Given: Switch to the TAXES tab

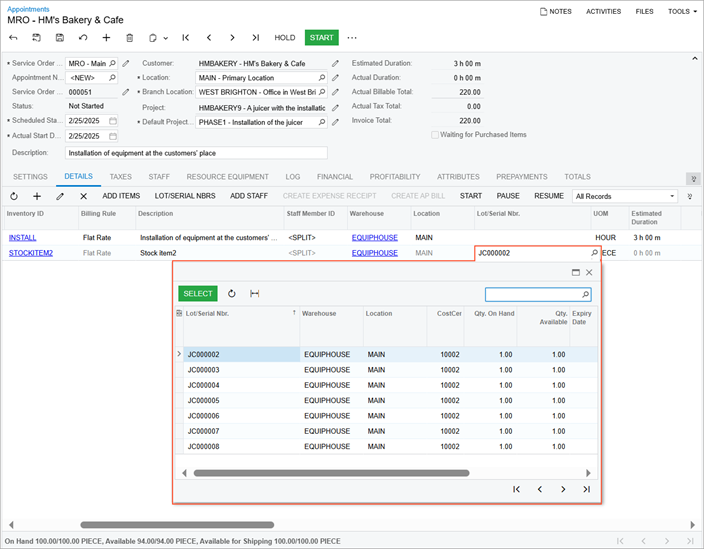Looking at the screenshot, I should point(121,177).
